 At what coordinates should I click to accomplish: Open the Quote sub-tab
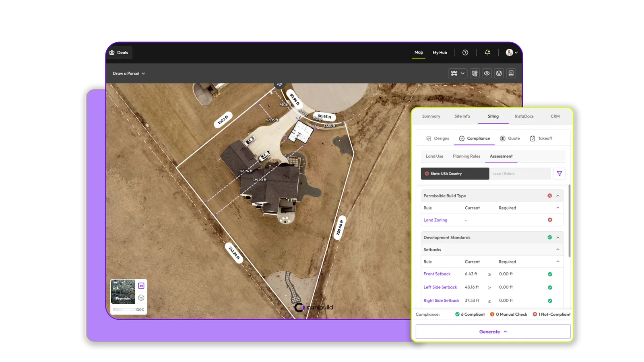[x=510, y=138]
